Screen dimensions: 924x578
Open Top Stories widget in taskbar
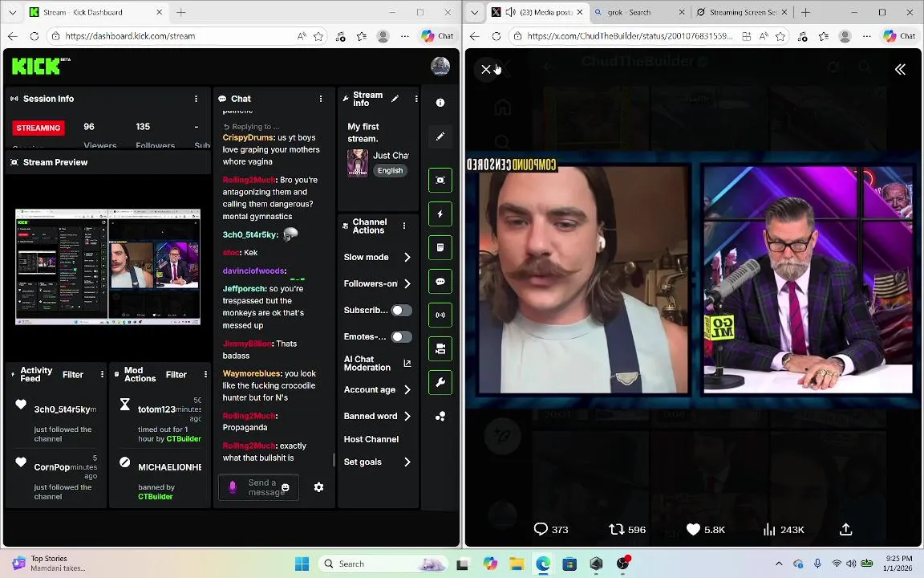(x=50, y=564)
